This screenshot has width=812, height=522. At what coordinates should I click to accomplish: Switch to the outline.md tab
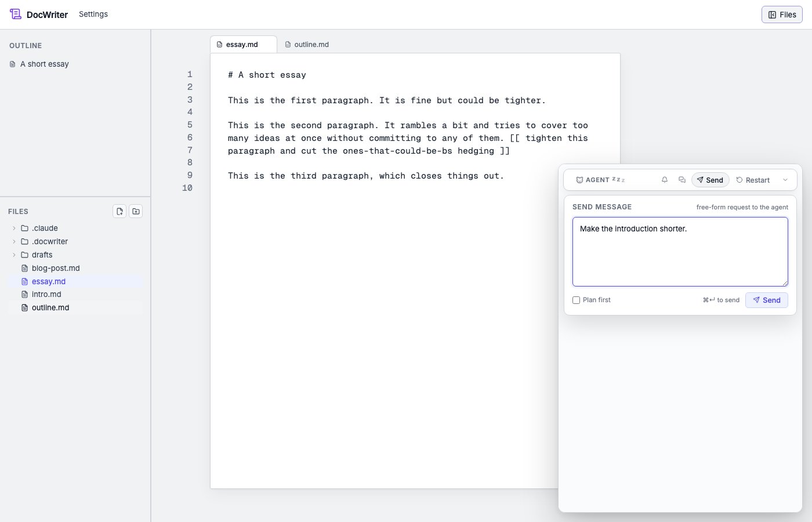[x=307, y=44]
